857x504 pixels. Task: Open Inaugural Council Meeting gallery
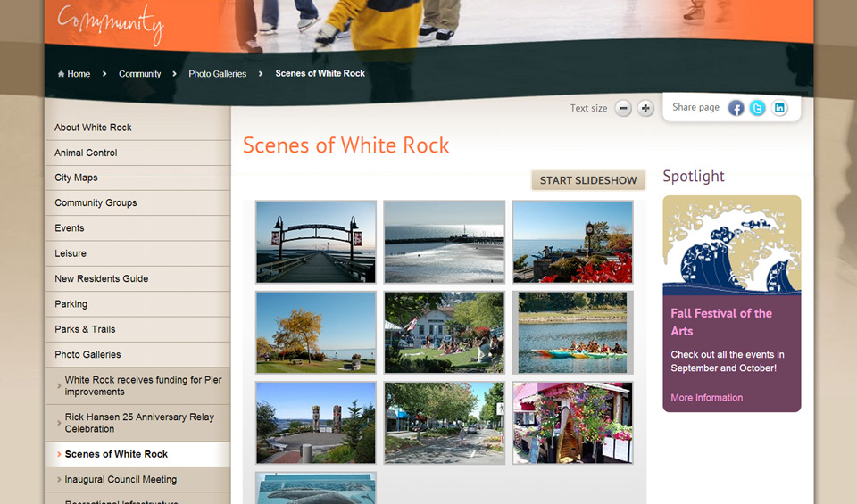tap(137, 479)
